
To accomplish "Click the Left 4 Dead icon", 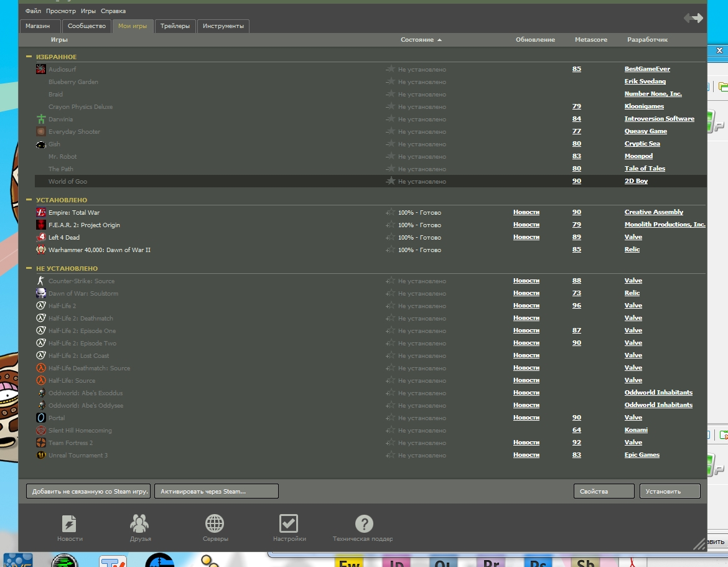I will point(41,237).
